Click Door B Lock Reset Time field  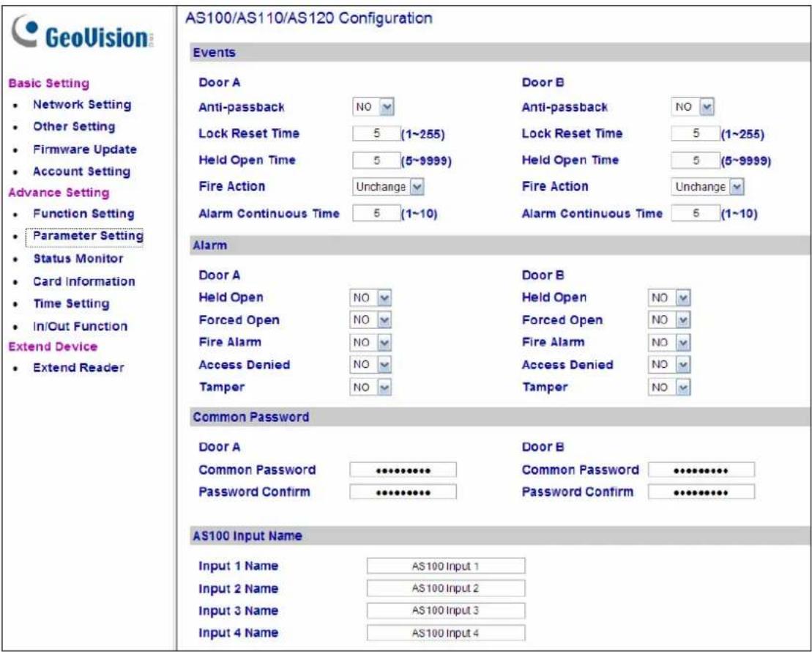[x=696, y=134]
